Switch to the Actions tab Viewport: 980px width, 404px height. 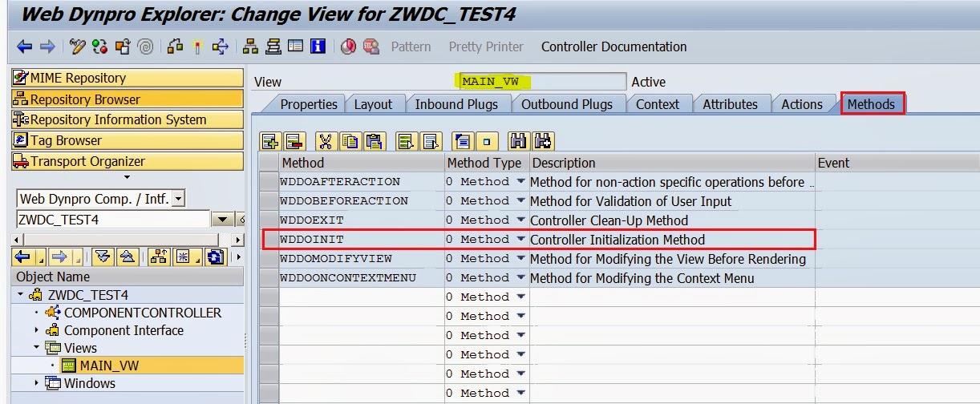(x=802, y=104)
